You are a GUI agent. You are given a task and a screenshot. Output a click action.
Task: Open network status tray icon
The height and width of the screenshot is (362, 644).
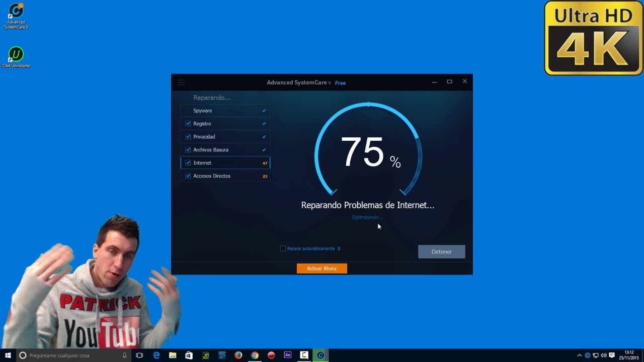pos(595,355)
